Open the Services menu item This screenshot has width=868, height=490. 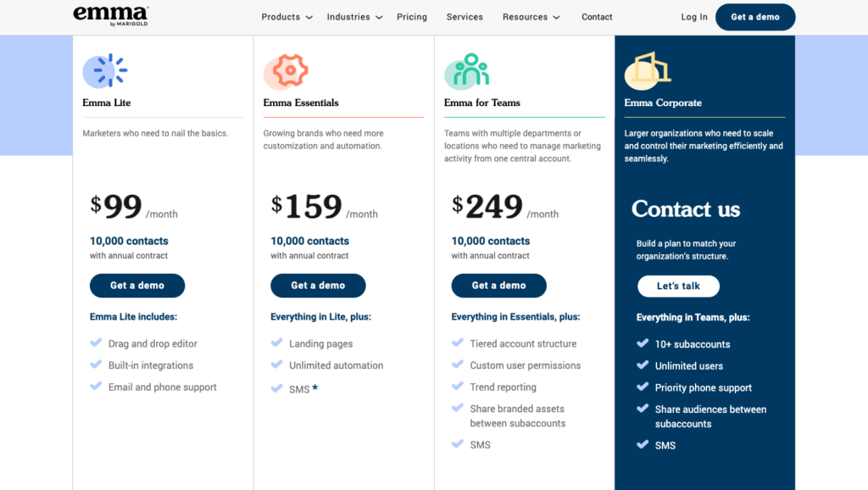(x=465, y=17)
